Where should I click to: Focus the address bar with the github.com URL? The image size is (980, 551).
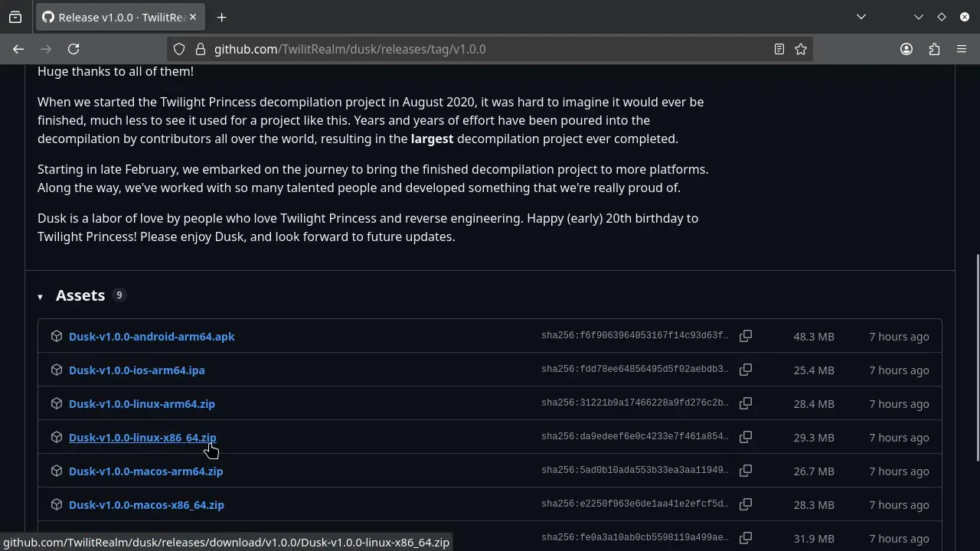(490, 49)
